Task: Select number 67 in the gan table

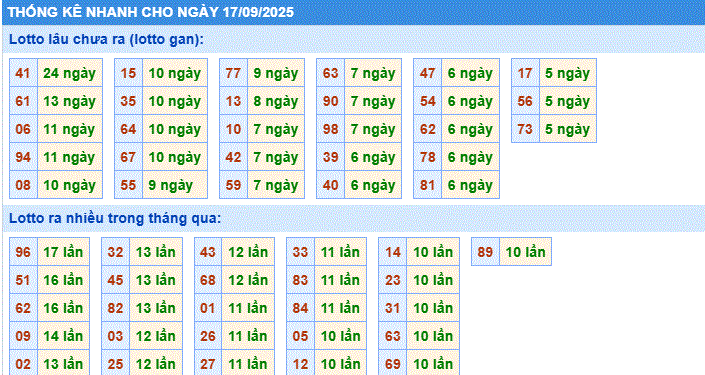Action: pos(129,157)
